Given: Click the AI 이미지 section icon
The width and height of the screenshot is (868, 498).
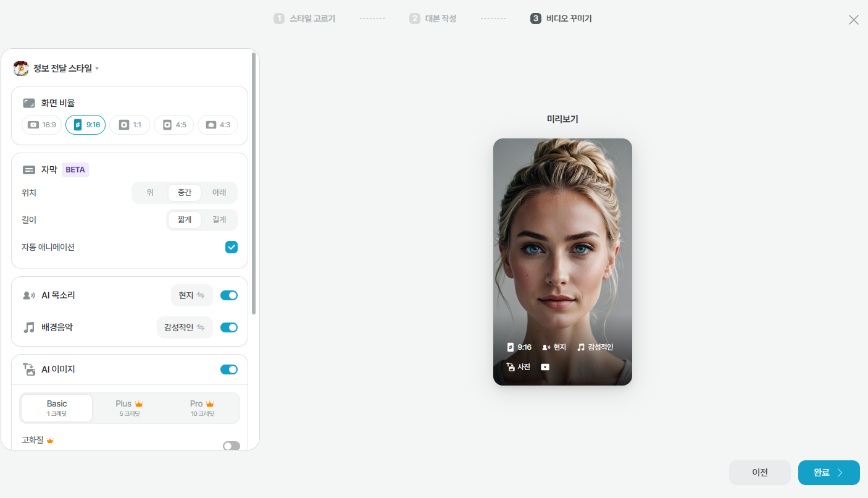Looking at the screenshot, I should (29, 369).
